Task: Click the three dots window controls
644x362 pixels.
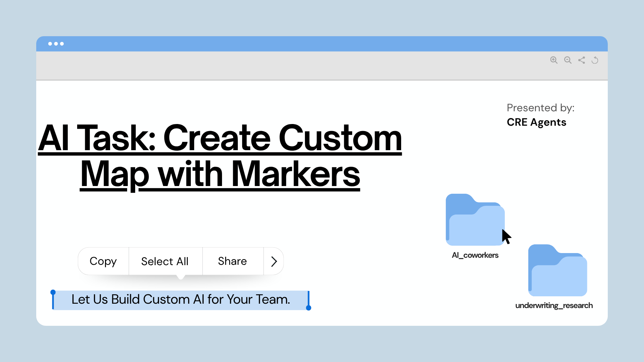Action: point(56,44)
